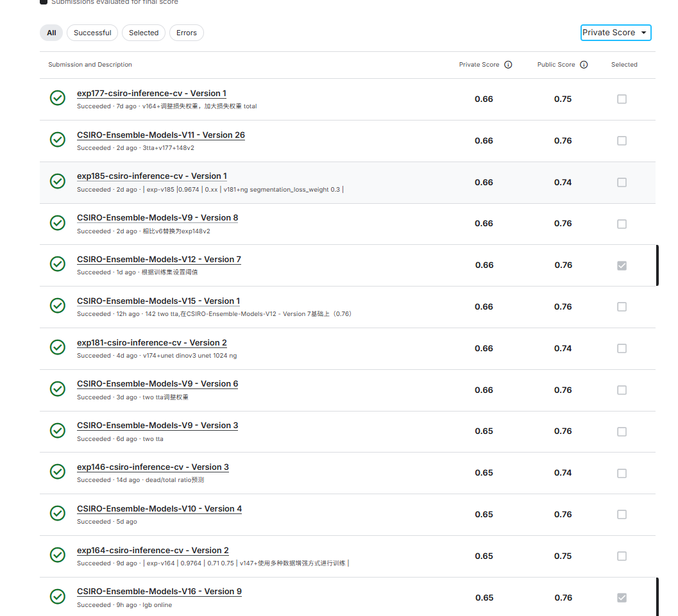
Task: Click success checkmark icon for CSIRO-Ensemble-Models-V9 Version 3
Action: pyautogui.click(x=58, y=430)
